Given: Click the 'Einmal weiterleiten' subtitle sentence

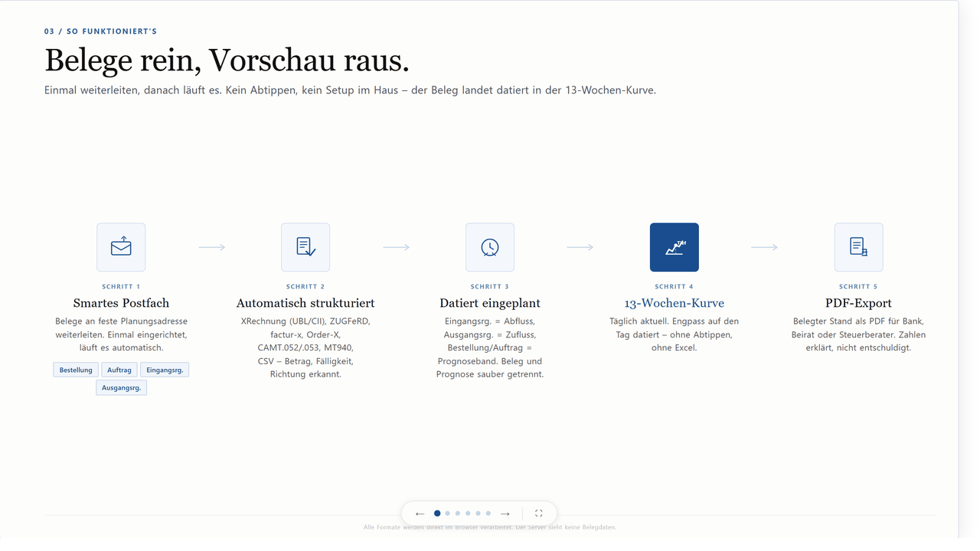Looking at the screenshot, I should pyautogui.click(x=350, y=90).
